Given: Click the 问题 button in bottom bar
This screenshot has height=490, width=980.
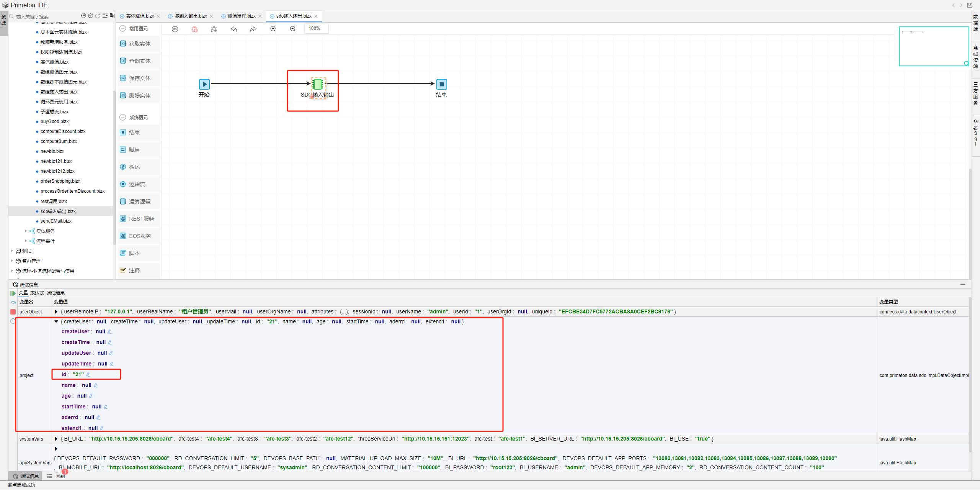Looking at the screenshot, I should [60, 476].
